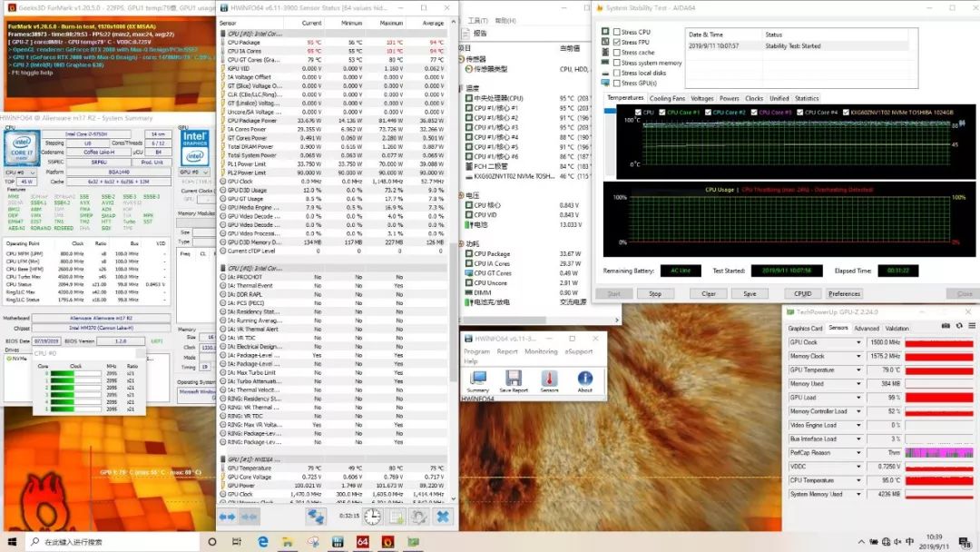Open the System Memory Used dropdown
Image resolution: width=980 pixels, height=552 pixels.
pyautogui.click(x=858, y=495)
